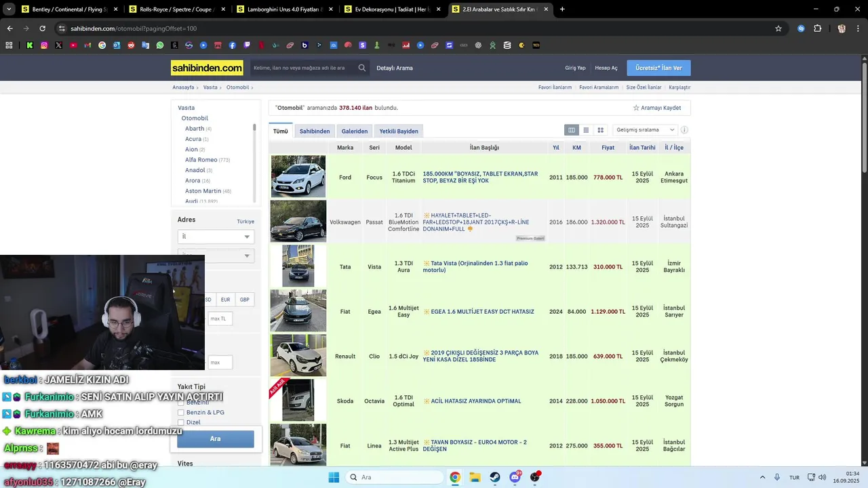The width and height of the screenshot is (868, 488).
Task: Show hidden system tray icons
Action: click(762, 477)
